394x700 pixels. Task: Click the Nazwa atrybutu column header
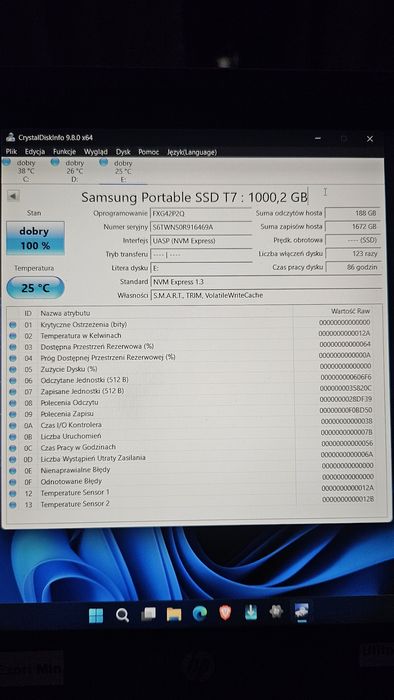coord(65,313)
